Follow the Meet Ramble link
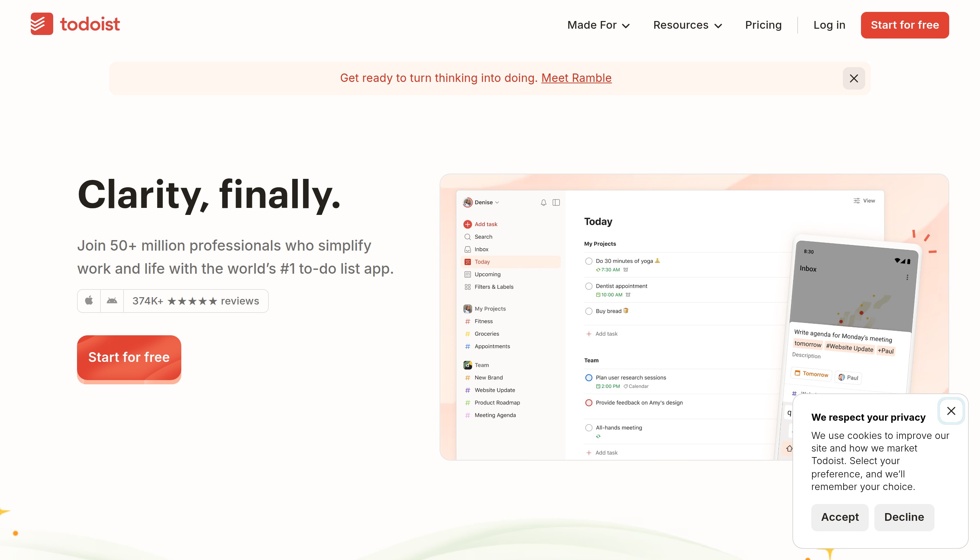The height and width of the screenshot is (560, 980). point(576,78)
